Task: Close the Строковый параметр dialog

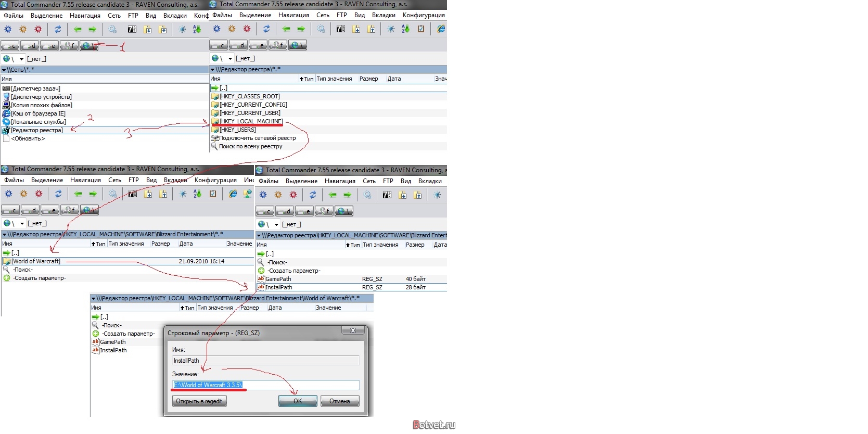Action: pyautogui.click(x=353, y=330)
